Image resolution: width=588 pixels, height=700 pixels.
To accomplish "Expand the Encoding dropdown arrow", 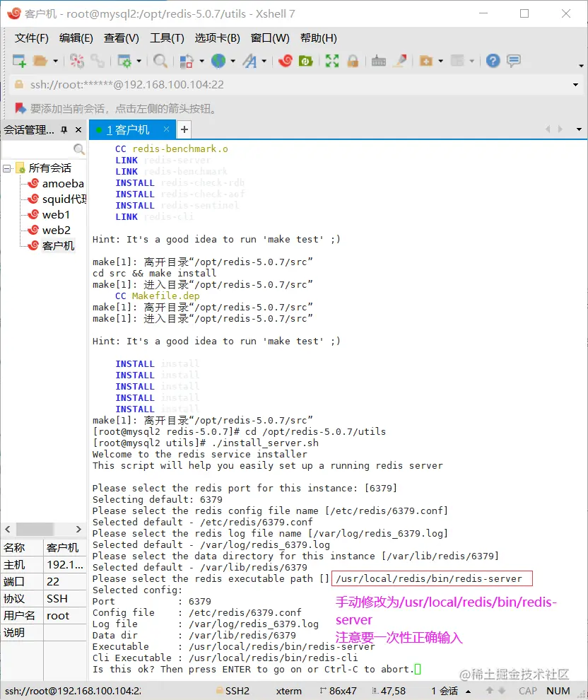I will click(233, 61).
